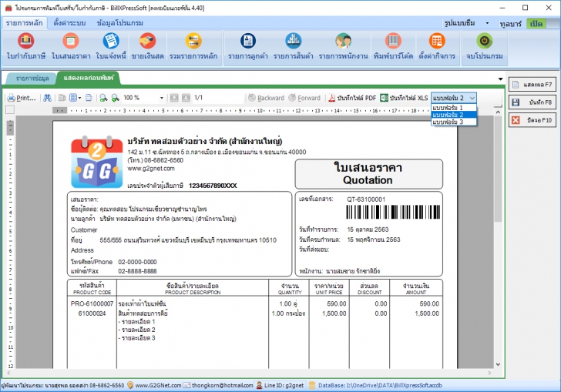Switch to the ตั้งค่าระบบ ribbon tab
The width and height of the screenshot is (561, 392).
(69, 23)
